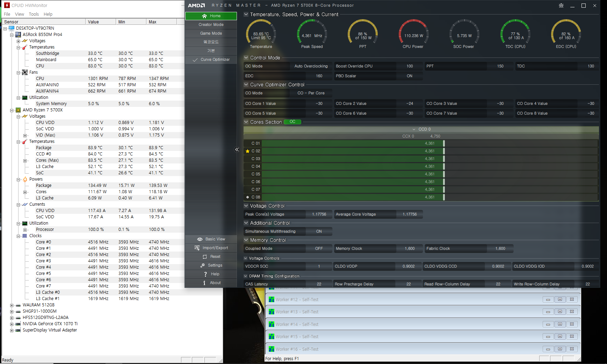This screenshot has height=364, width=607.
Task: Toggle PBO Scalar ON value
Action: point(410,76)
